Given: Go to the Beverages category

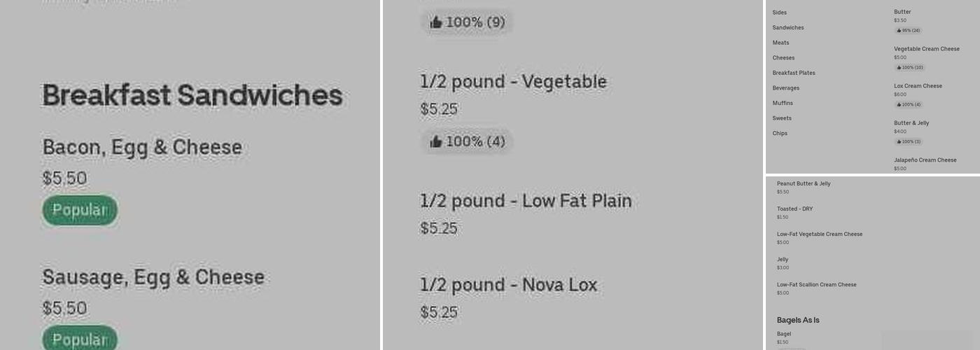Looking at the screenshot, I should [x=785, y=88].
